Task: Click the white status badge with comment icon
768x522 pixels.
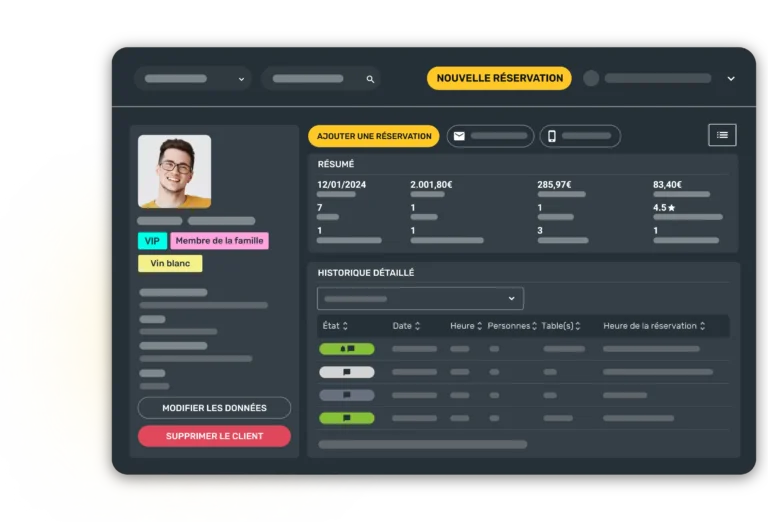Action: click(x=346, y=372)
